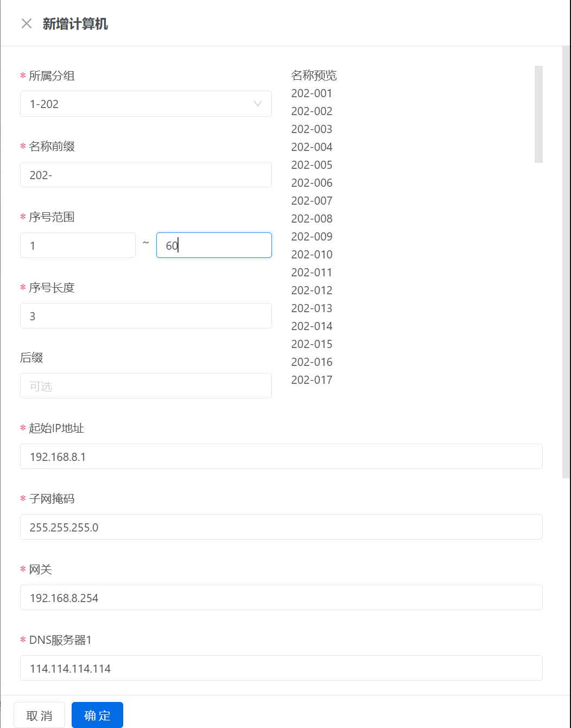Focus the ending number input showing 60
571x728 pixels.
214,245
